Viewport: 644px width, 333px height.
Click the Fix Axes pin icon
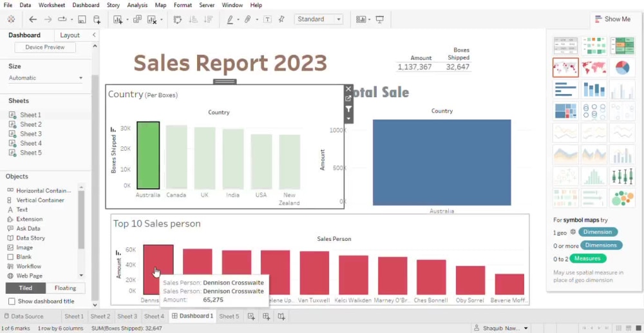click(281, 19)
